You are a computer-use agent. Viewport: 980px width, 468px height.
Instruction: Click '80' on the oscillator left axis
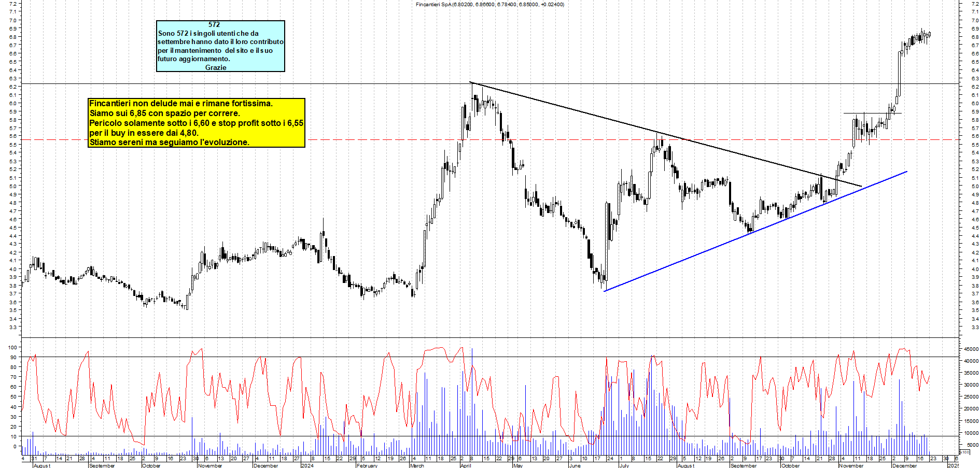(x=13, y=367)
